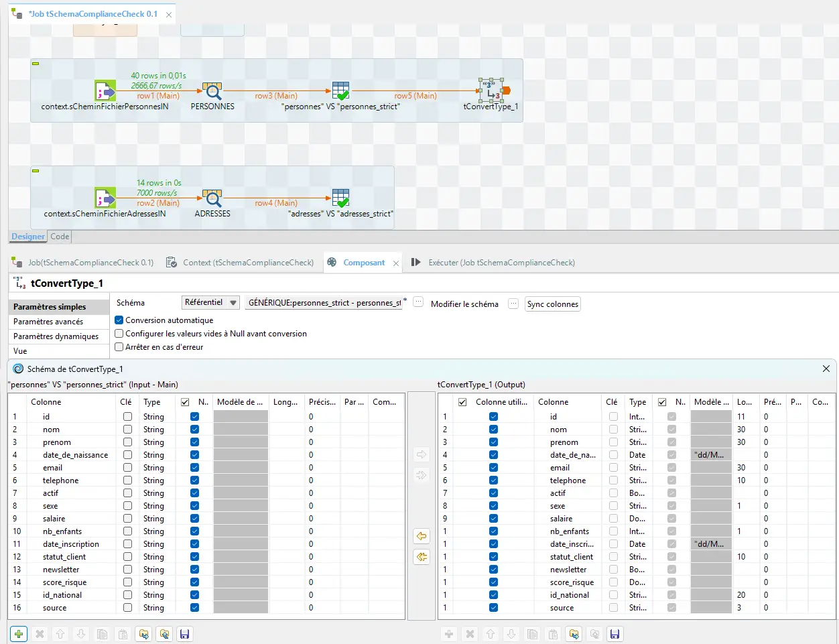Click the PERSONNES magnifier component icon
The width and height of the screenshot is (839, 644).
(212, 91)
